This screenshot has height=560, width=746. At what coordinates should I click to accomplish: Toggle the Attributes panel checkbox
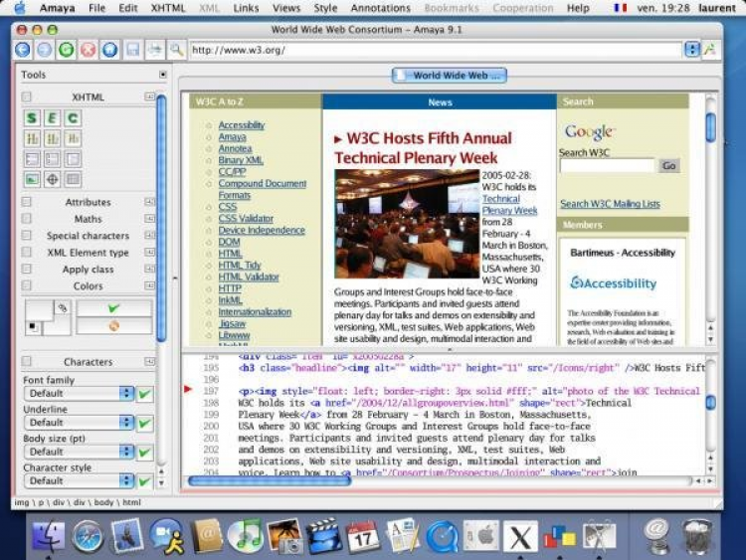pyautogui.click(x=26, y=202)
